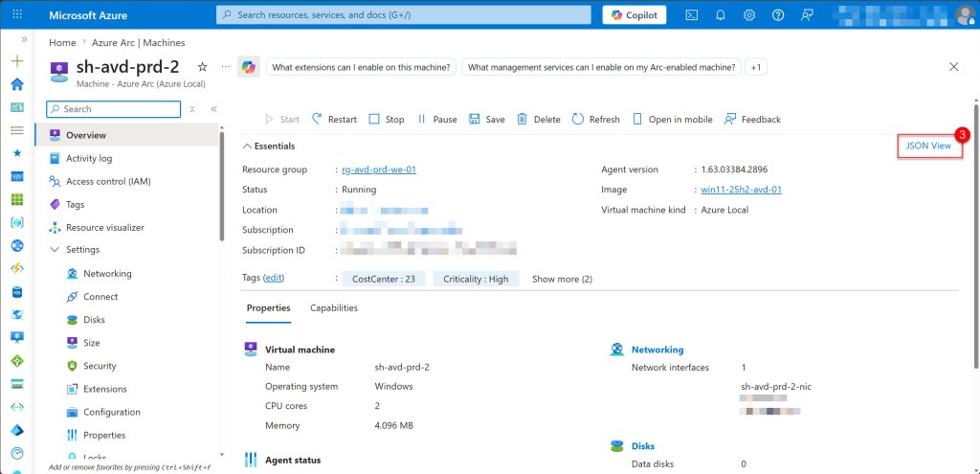Open portal settings gear
The image size is (980, 474).
749,15
